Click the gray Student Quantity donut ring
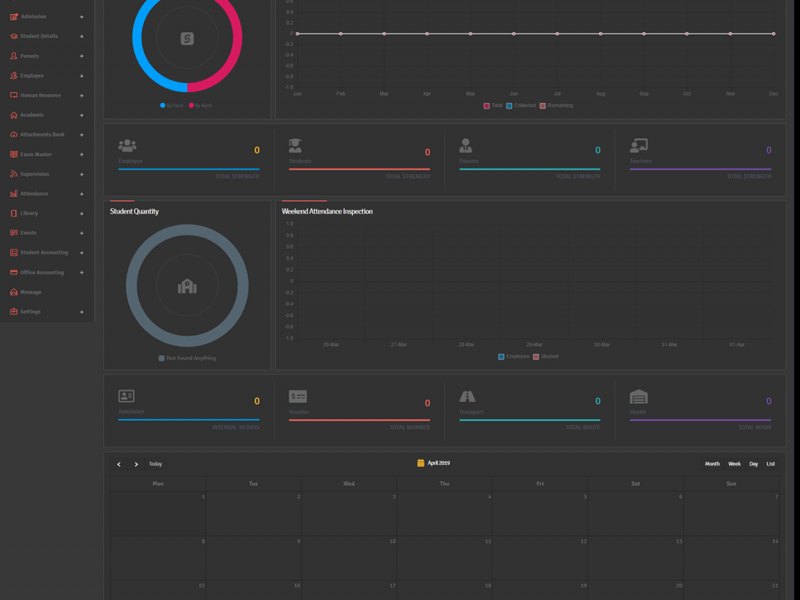800x600 pixels. coord(132,286)
